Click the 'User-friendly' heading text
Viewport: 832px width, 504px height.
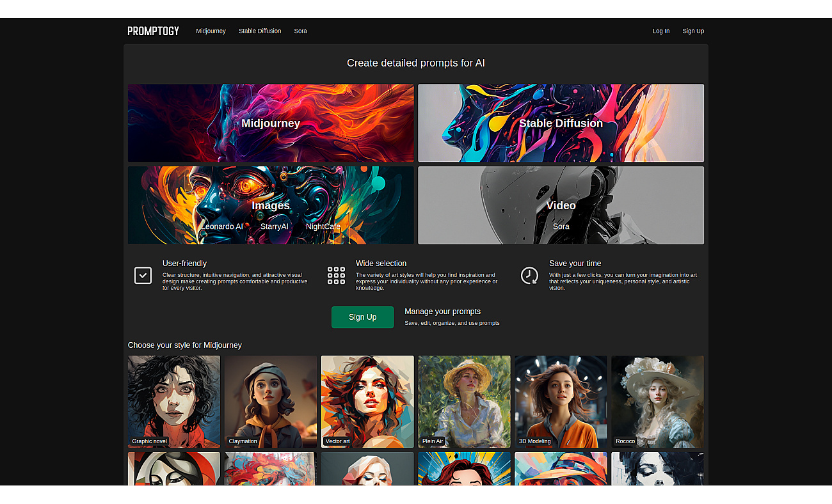[184, 264]
